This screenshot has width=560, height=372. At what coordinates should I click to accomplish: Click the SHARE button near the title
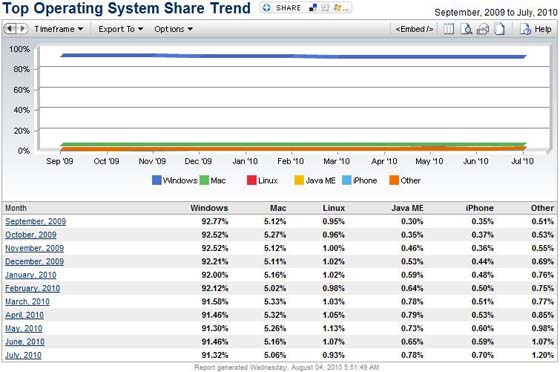pyautogui.click(x=282, y=8)
